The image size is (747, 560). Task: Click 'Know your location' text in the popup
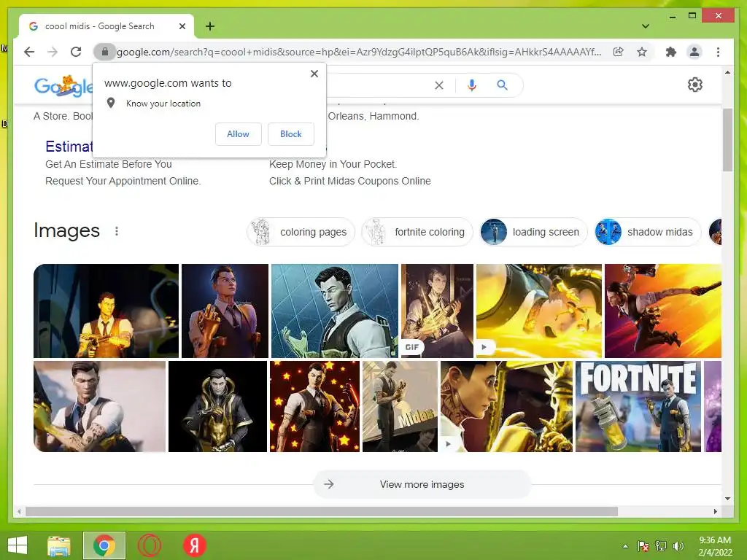click(x=163, y=104)
